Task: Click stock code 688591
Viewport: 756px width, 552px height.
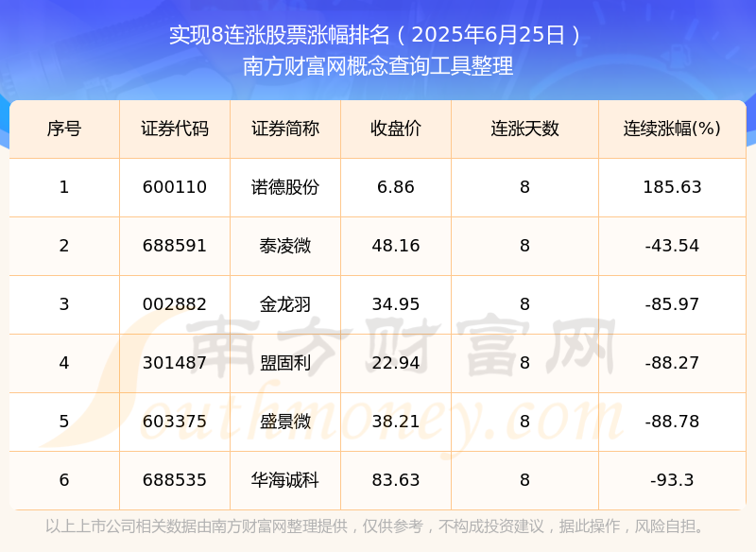Action: 175,246
